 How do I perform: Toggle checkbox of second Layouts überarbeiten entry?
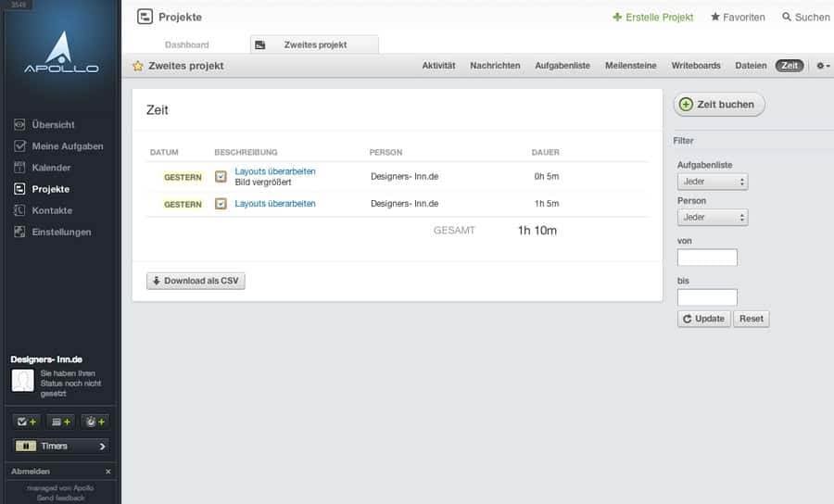pyautogui.click(x=221, y=204)
